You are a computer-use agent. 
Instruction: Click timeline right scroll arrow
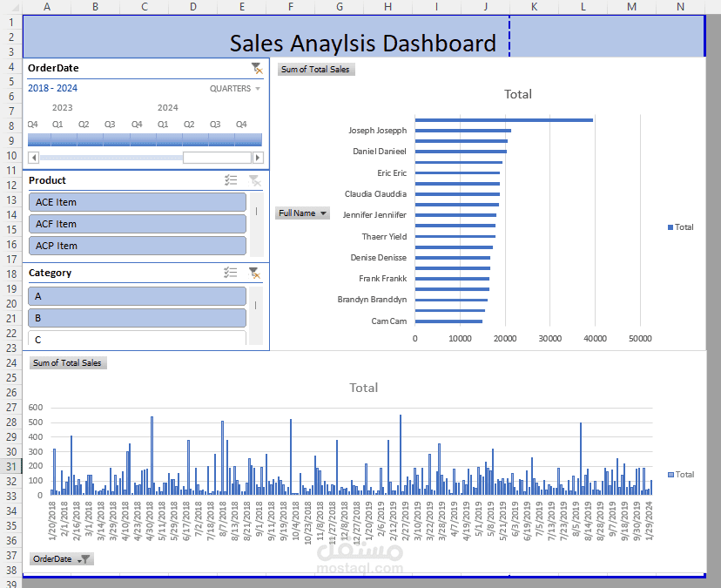[x=258, y=158]
